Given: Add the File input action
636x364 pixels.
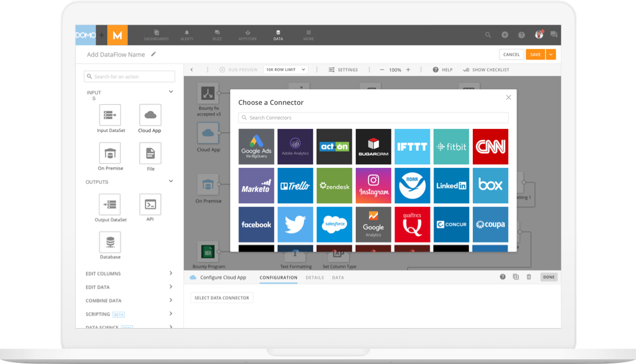Looking at the screenshot, I should pyautogui.click(x=150, y=153).
